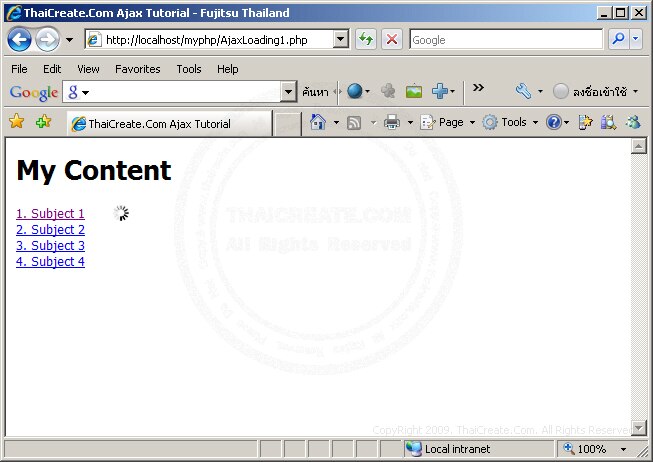Open the blue Help question mark icon
This screenshot has height=462, width=653.
point(554,122)
